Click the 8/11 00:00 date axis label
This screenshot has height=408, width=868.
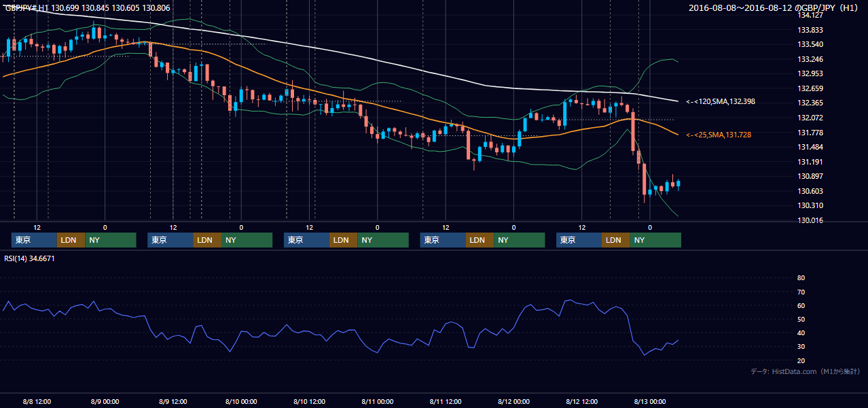pos(377,401)
